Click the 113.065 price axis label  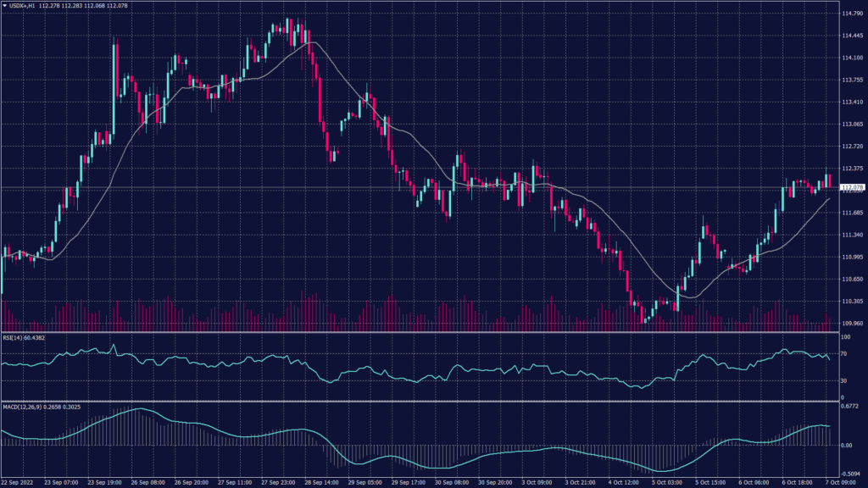coord(851,125)
